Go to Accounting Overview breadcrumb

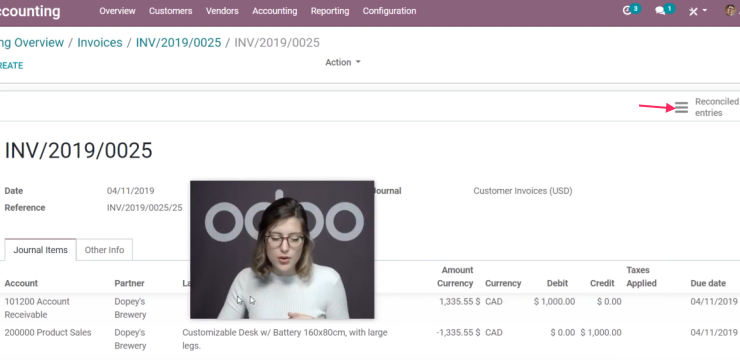32,42
